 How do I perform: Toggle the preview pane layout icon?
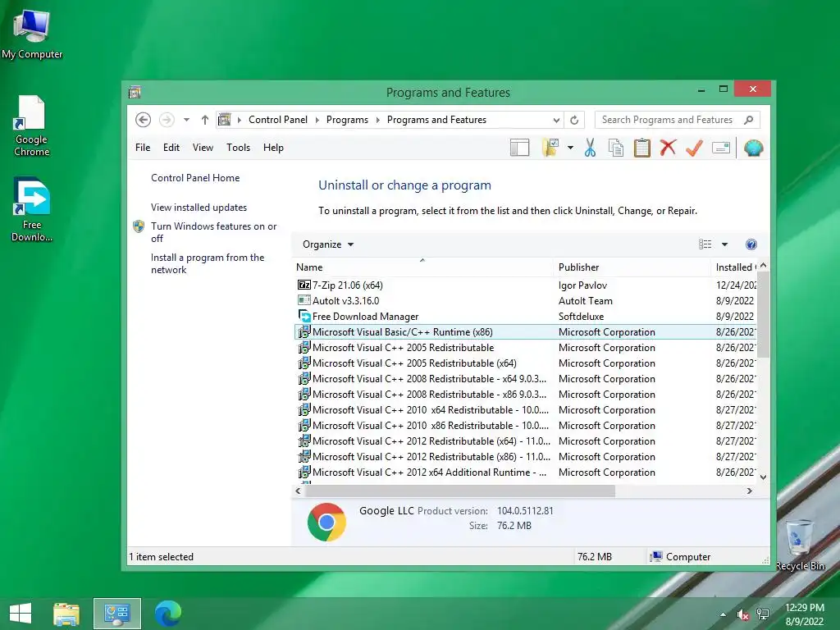(x=519, y=148)
